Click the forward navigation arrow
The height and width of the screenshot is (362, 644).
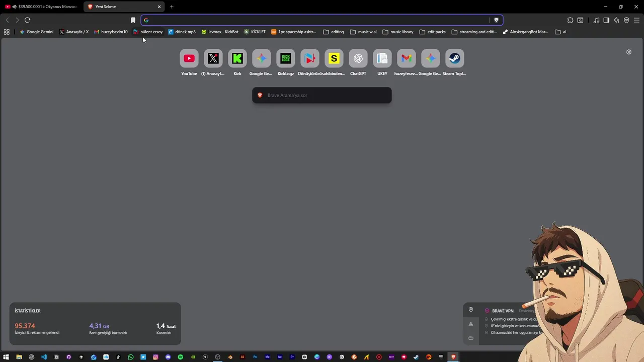click(17, 20)
